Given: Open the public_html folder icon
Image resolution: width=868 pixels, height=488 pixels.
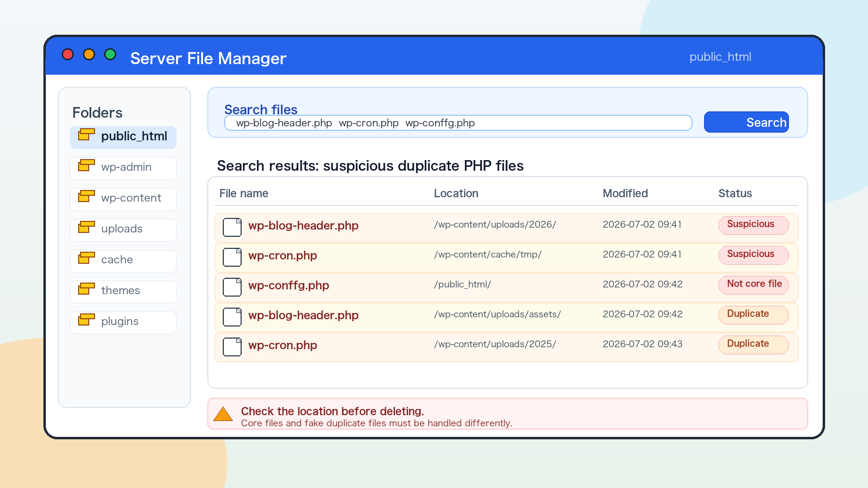Looking at the screenshot, I should click(86, 135).
